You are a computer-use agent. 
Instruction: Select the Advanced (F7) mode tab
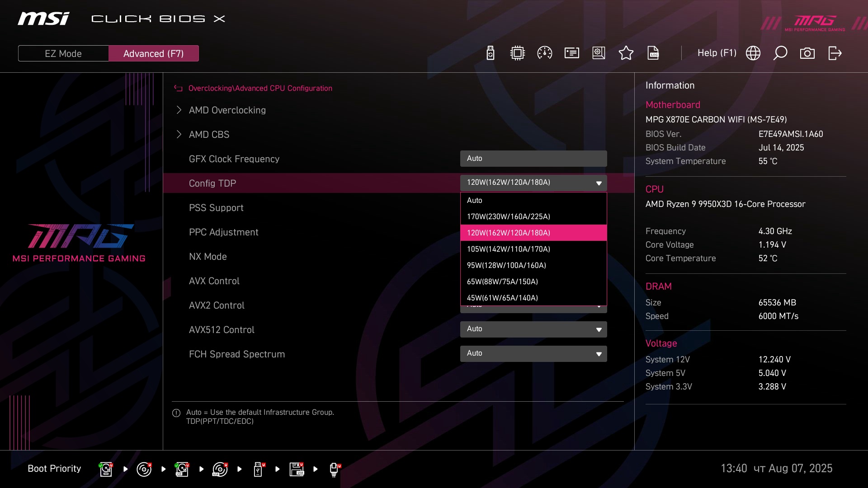point(153,53)
